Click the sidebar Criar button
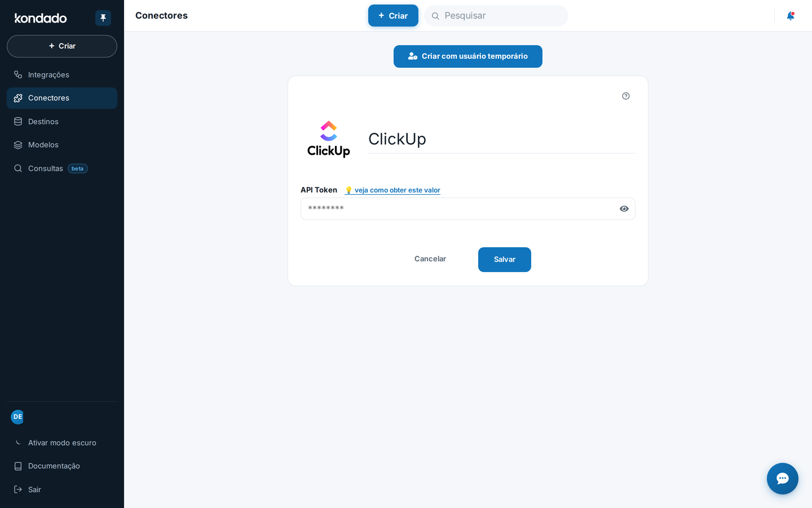Image resolution: width=812 pixels, height=508 pixels. click(x=62, y=46)
